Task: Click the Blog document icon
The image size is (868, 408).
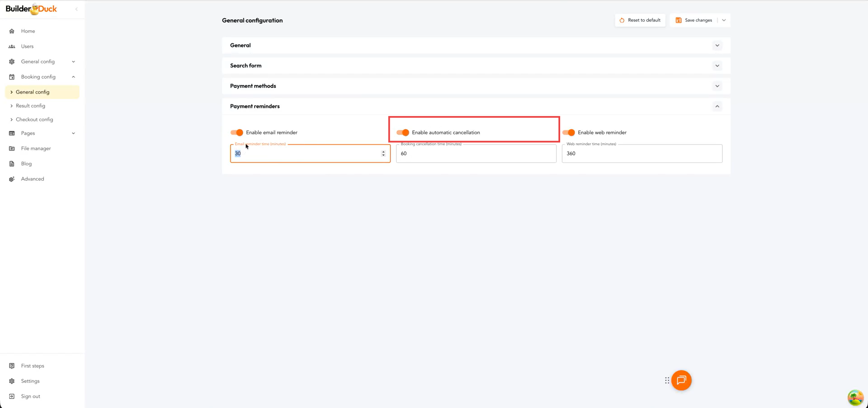Action: tap(12, 164)
